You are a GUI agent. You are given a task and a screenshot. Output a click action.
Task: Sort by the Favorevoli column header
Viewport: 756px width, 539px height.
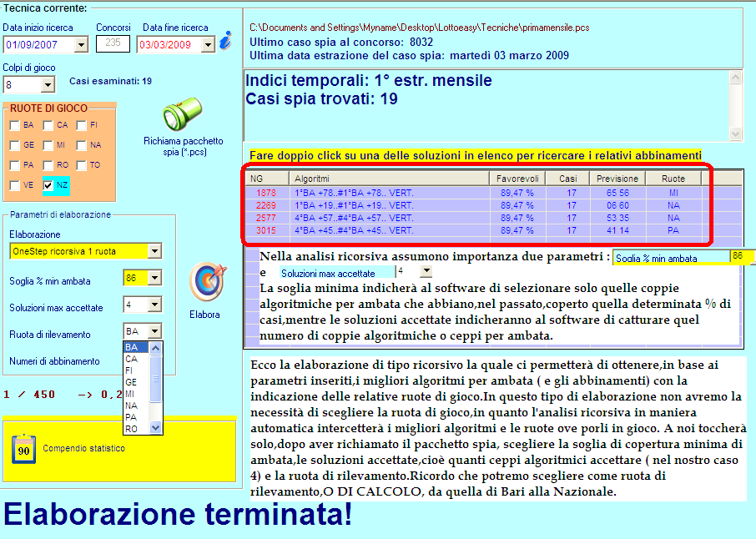click(x=517, y=179)
